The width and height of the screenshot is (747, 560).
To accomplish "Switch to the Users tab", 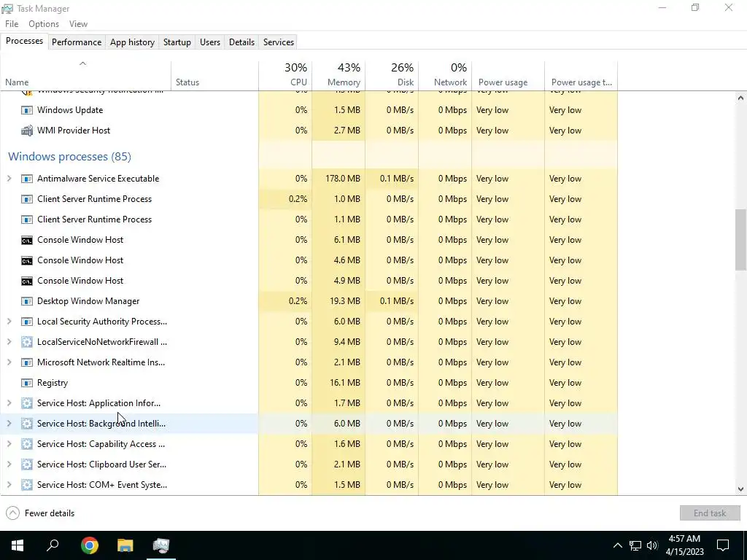I will click(x=210, y=42).
